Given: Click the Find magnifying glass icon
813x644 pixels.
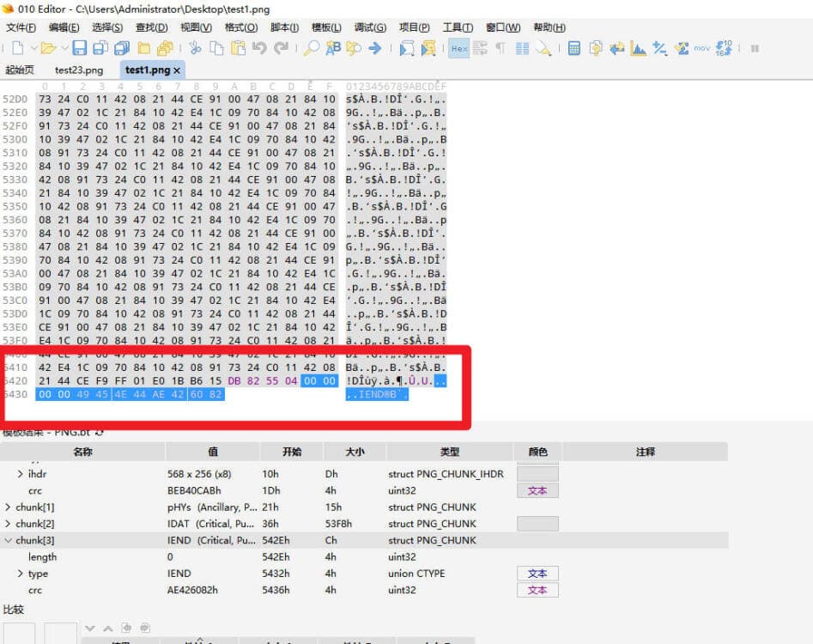Looking at the screenshot, I should coord(312,49).
